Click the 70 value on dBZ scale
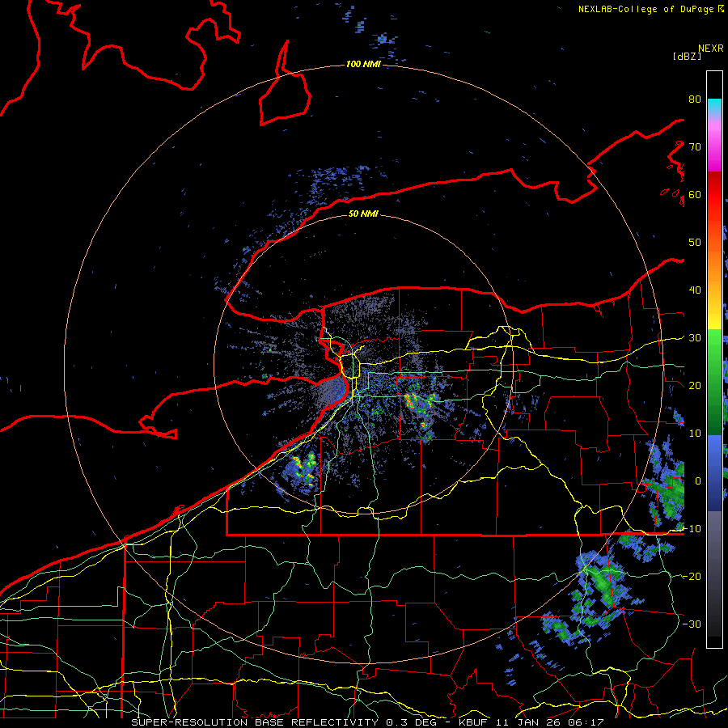Image resolution: width=728 pixels, height=728 pixels. [695, 147]
